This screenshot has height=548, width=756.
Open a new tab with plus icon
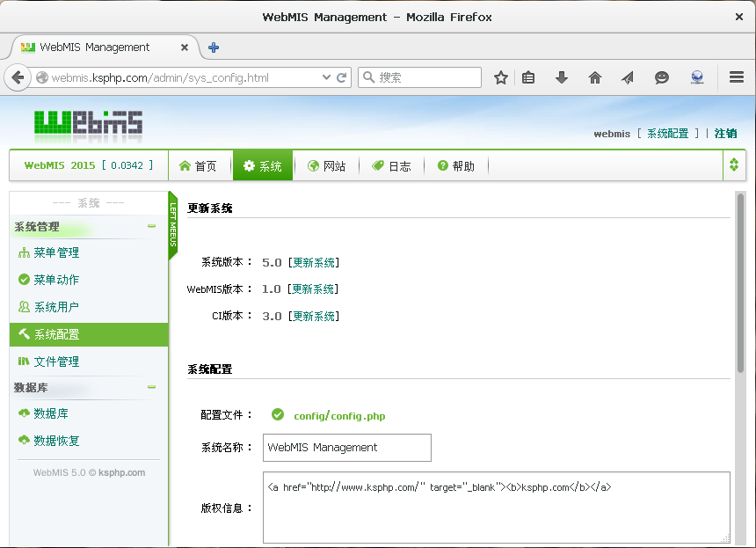coord(213,47)
